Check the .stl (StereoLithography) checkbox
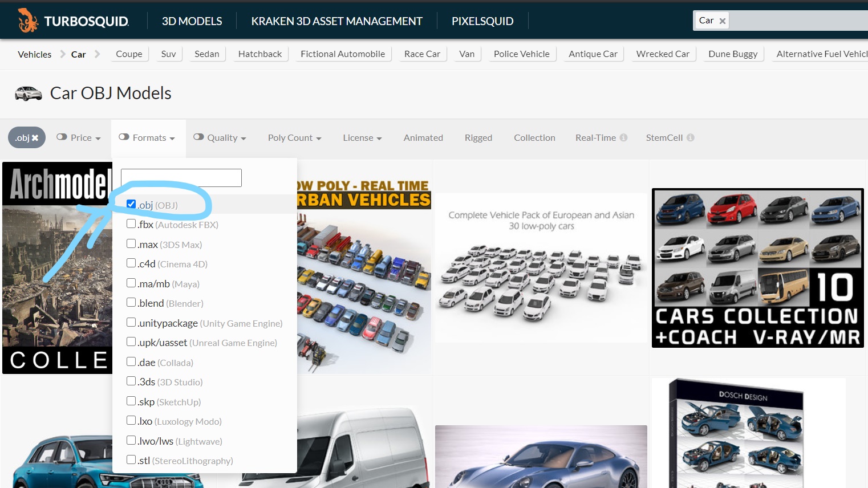This screenshot has width=868, height=488. [131, 459]
